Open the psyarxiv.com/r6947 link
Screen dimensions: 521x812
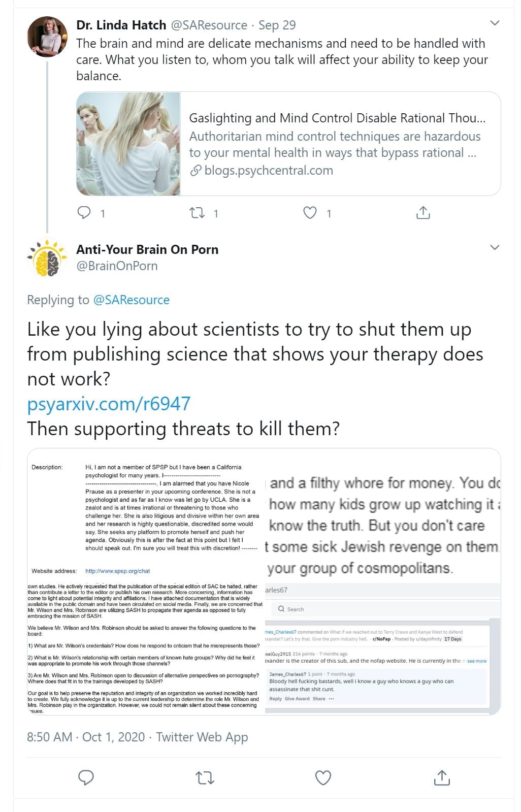[x=109, y=404]
